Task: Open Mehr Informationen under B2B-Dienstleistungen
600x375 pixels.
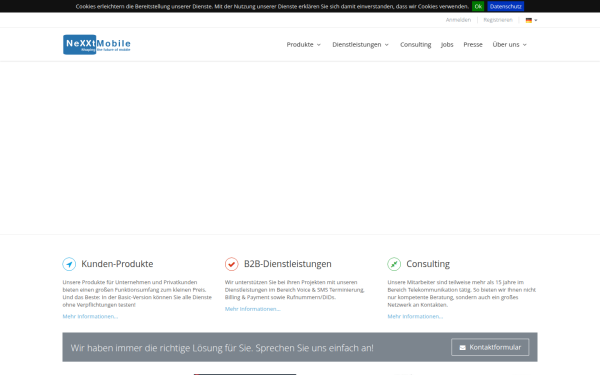Action: (253, 309)
